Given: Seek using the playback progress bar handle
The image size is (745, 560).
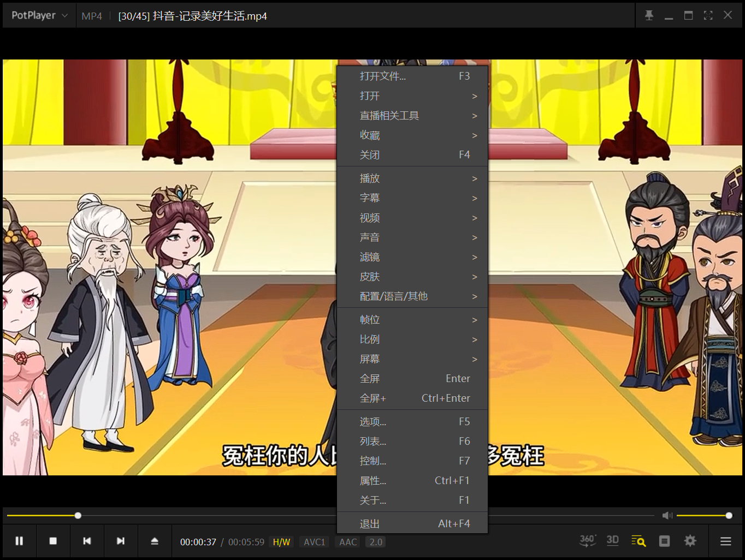Looking at the screenshot, I should (x=78, y=515).
